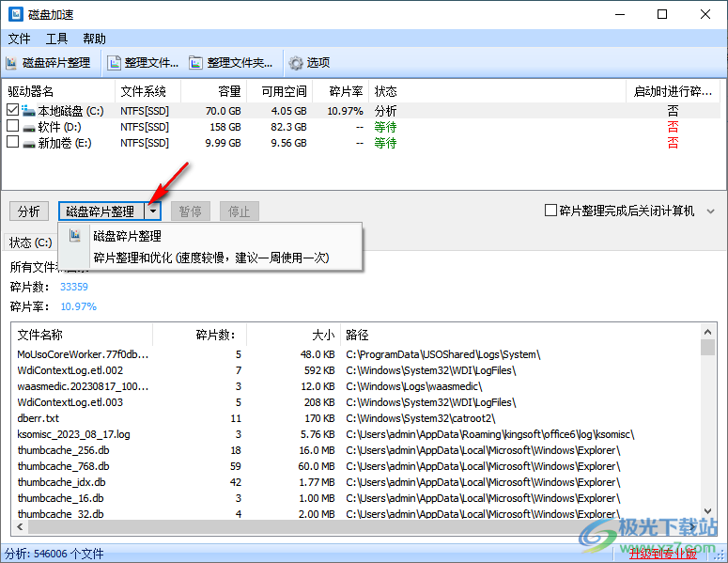Sort drives by 文件系统 column header
Viewport: 728px width, 563px height.
click(x=147, y=91)
